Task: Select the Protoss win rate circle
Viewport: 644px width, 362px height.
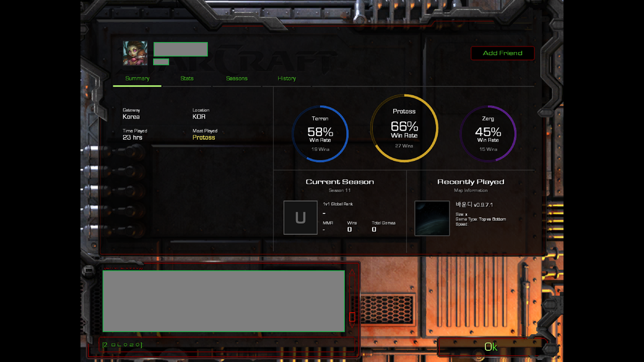Action: coord(404,128)
